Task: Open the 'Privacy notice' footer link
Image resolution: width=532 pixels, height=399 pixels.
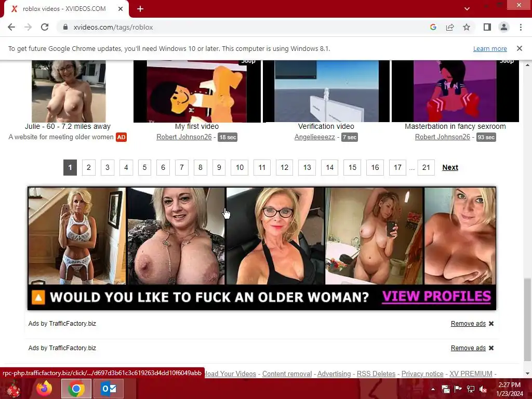Action: 422,374
